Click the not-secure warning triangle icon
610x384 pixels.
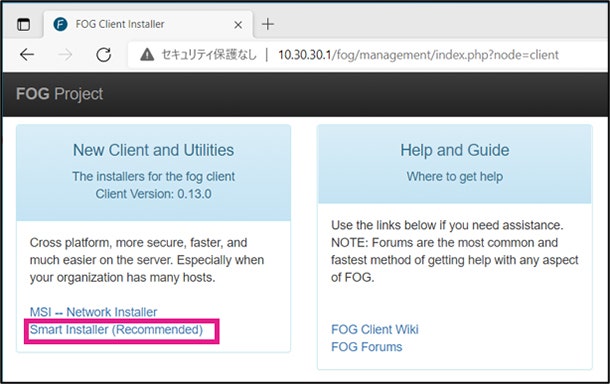147,55
